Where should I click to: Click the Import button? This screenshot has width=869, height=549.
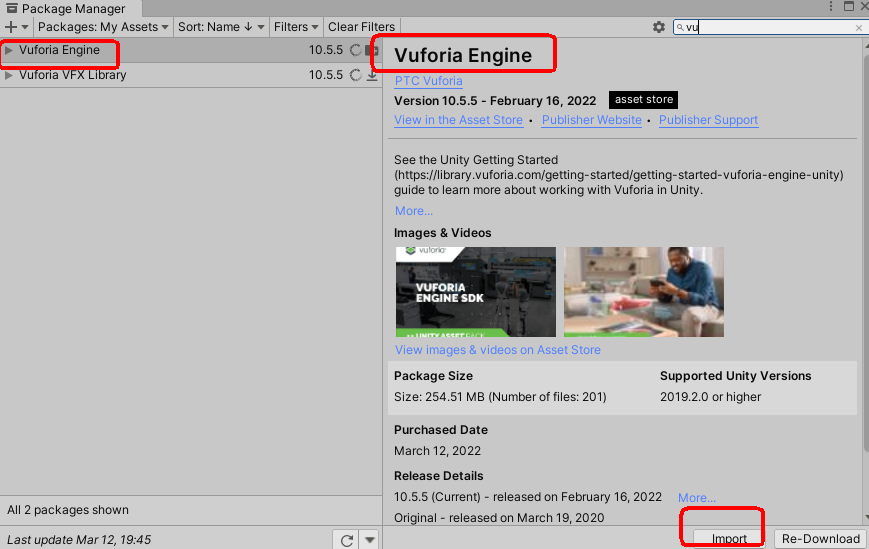[729, 539]
